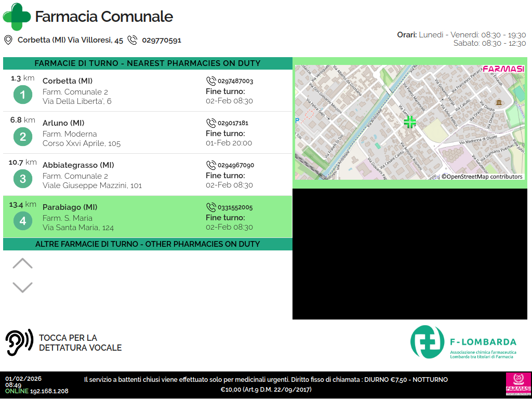
Task: Select the number 3 circle for Abbiategrasso
Action: (23, 179)
